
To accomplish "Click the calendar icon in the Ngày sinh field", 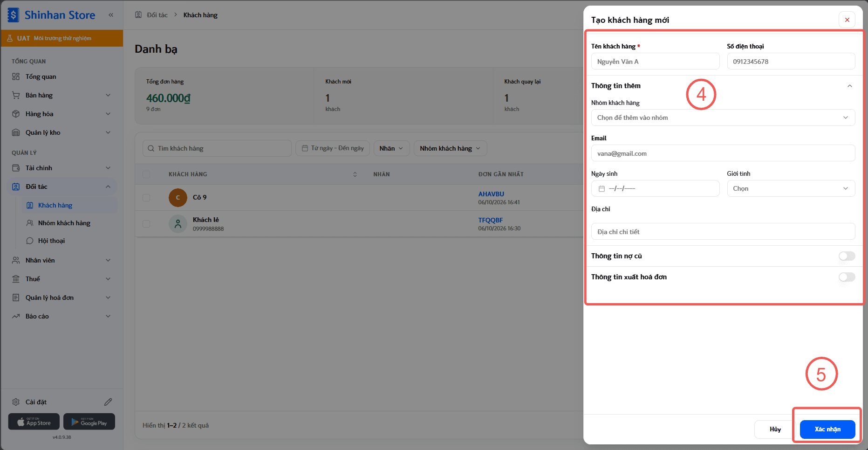I will coord(601,189).
